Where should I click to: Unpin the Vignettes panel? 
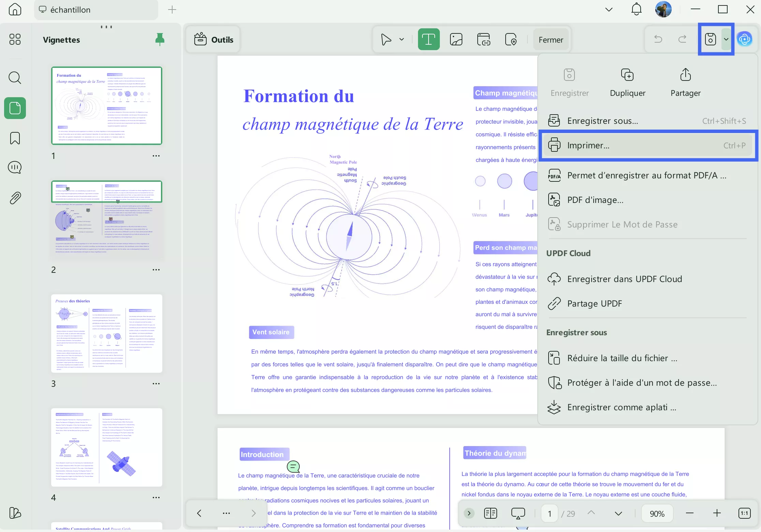click(160, 39)
